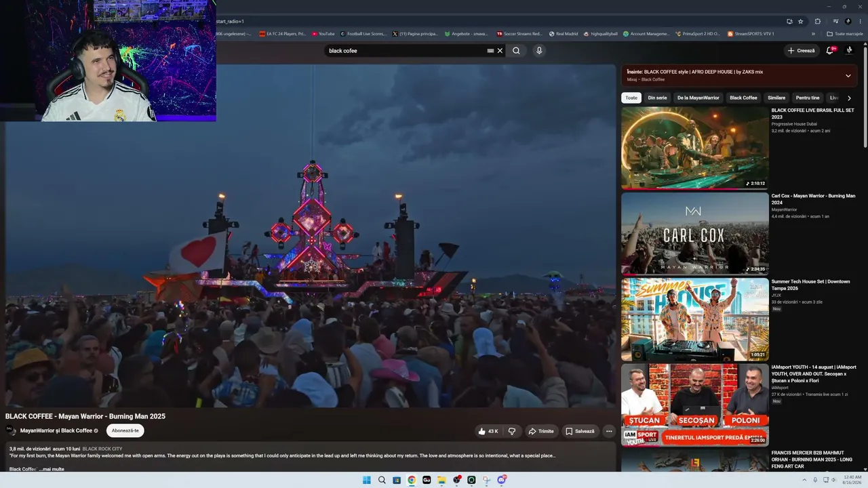Select the 'Black Coffee' filter chip
The height and width of the screenshot is (488, 868).
[x=743, y=98]
